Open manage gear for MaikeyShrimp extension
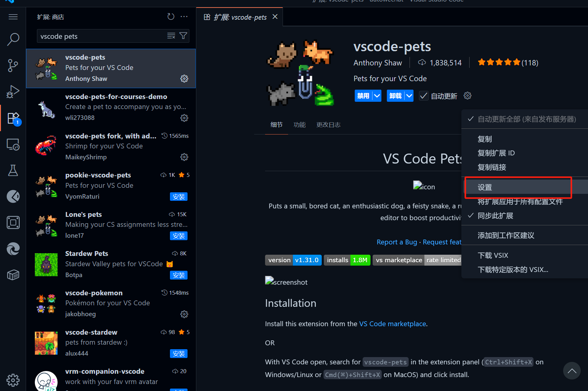The width and height of the screenshot is (588, 391). (184, 157)
